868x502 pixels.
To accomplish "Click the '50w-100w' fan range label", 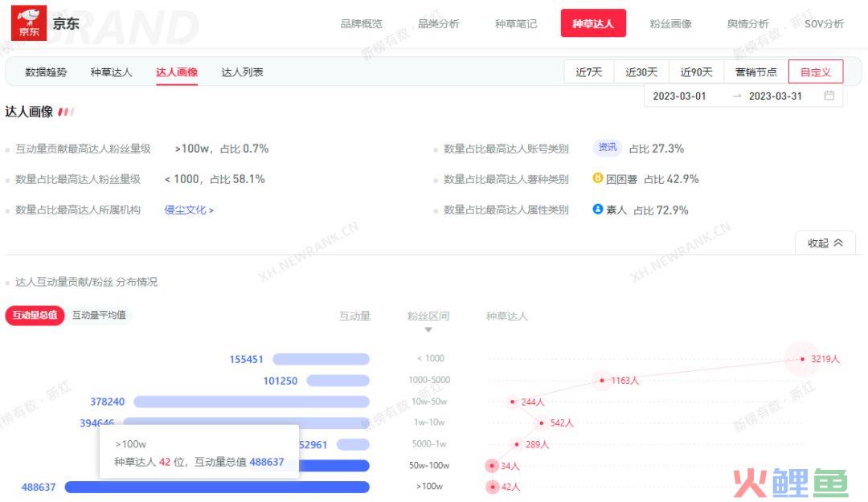I will point(429,466).
